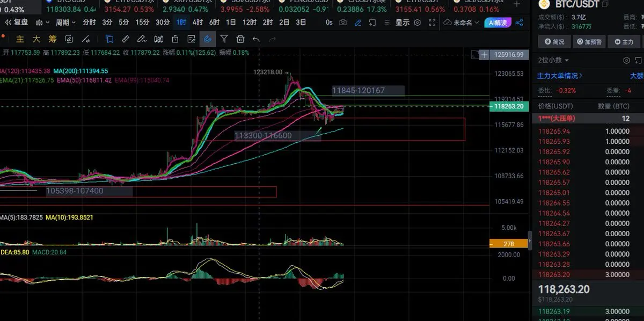
Task: Click the 0s countdown indicator
Action: pyautogui.click(x=329, y=23)
